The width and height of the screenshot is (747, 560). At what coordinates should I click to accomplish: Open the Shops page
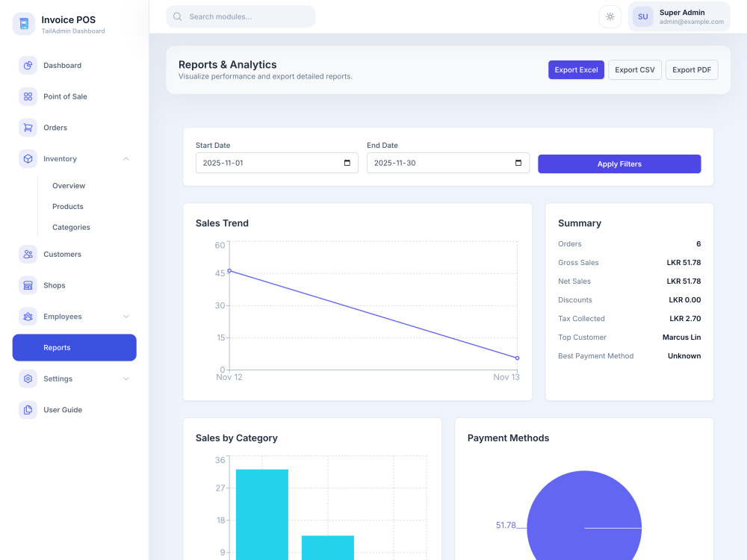[x=74, y=285]
